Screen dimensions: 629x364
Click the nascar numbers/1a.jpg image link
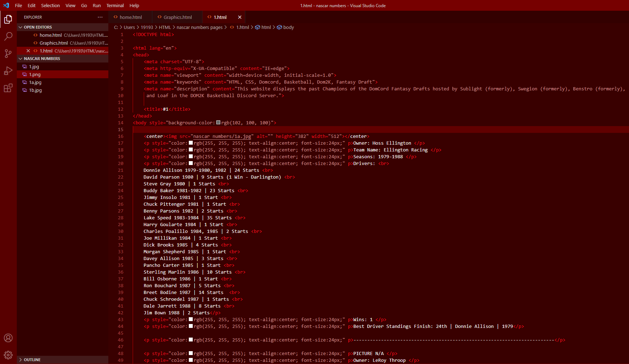click(x=222, y=136)
